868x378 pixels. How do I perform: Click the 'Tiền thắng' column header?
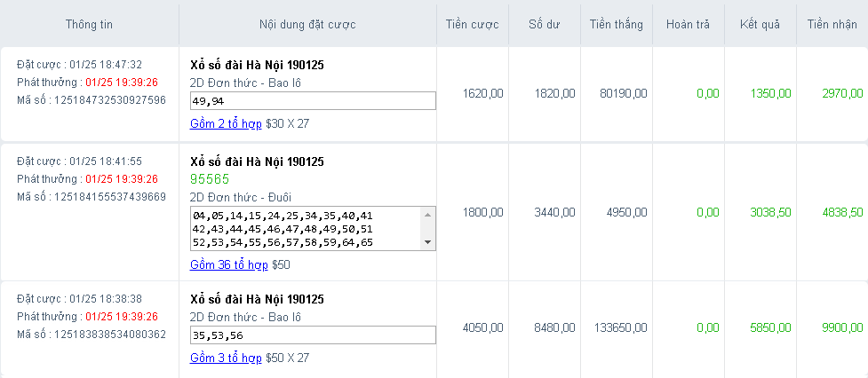[616, 23]
